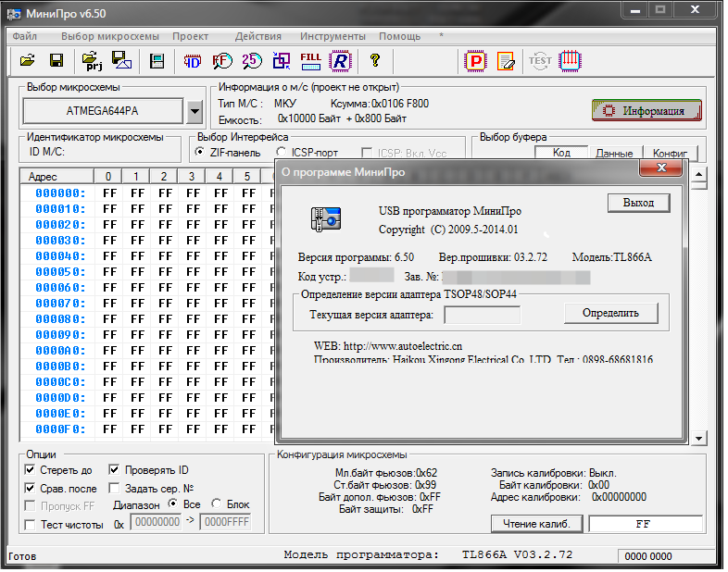Open project using the PRJ folder icon

92,61
